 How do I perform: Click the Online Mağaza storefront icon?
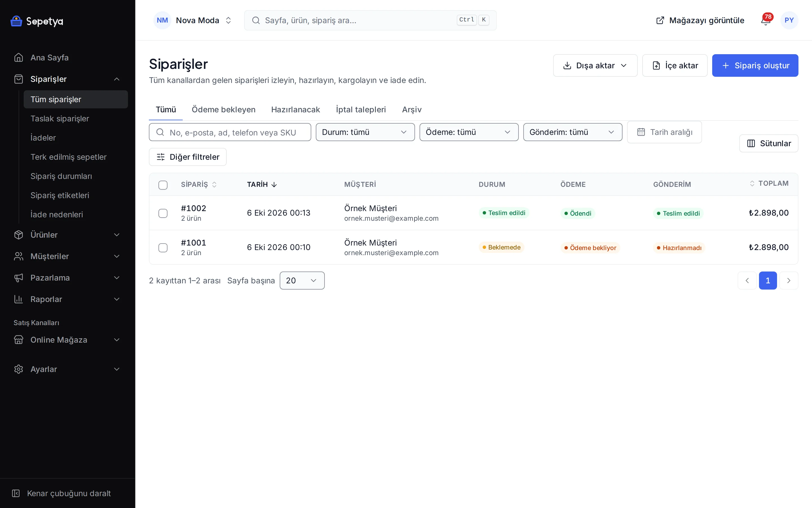click(x=18, y=340)
